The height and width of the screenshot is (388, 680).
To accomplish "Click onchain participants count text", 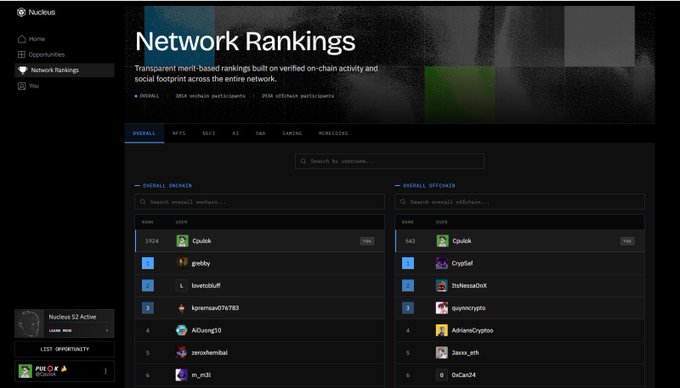I will [x=210, y=96].
